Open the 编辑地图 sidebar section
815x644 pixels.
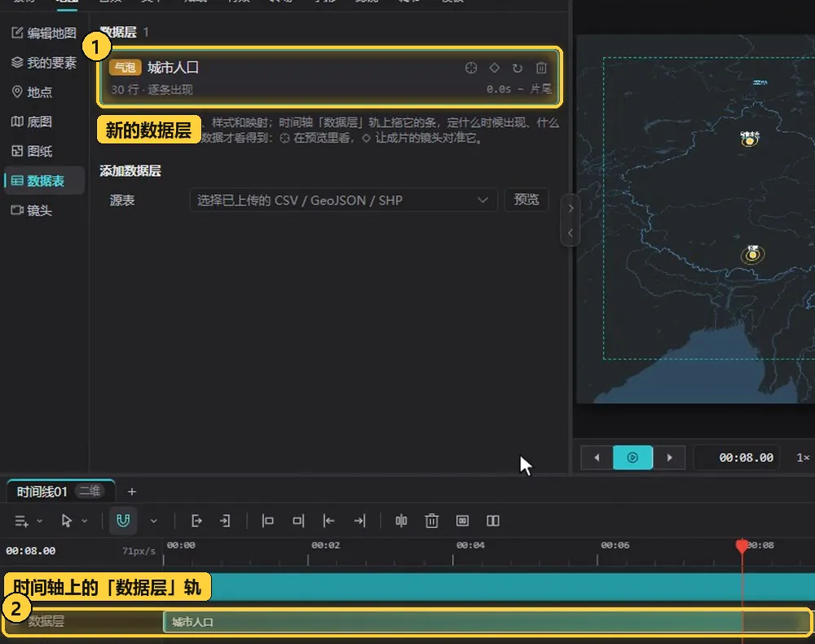coord(44,33)
